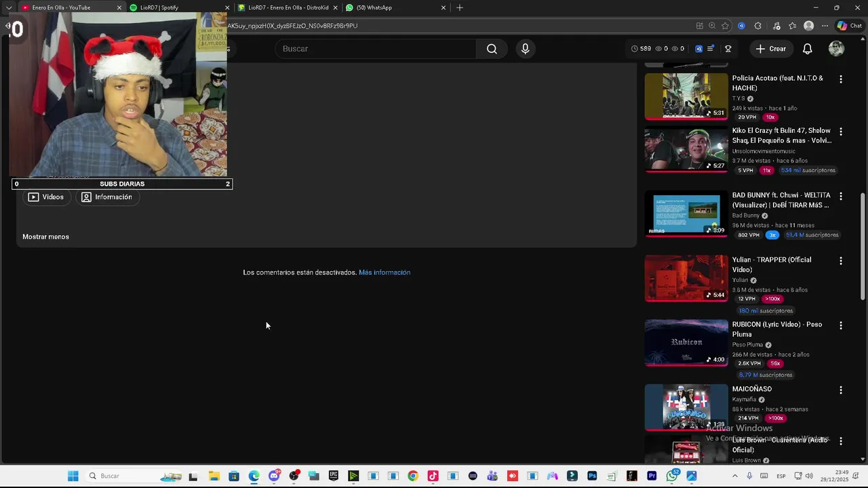Screen dimensions: 868x488
Task: Open the Bad Bunny channel name
Action: 746,216
